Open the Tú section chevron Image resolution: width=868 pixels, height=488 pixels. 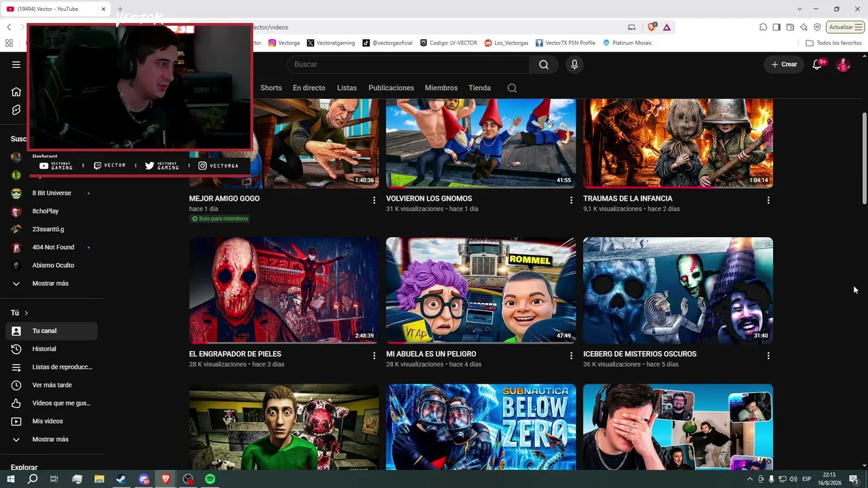click(26, 313)
